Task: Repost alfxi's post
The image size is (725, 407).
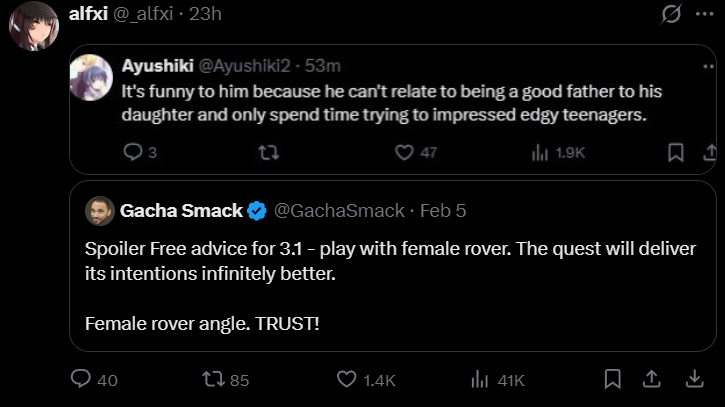Action: pos(213,380)
